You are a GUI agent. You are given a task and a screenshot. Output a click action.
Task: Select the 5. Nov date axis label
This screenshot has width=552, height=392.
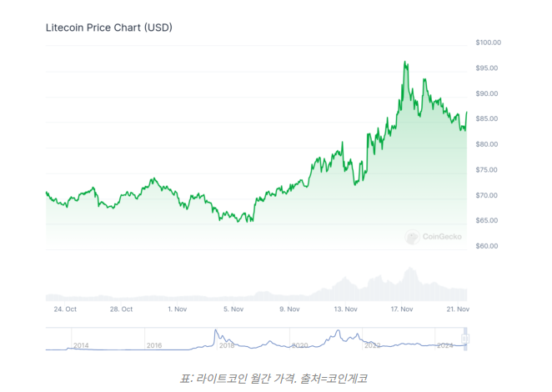click(x=233, y=309)
